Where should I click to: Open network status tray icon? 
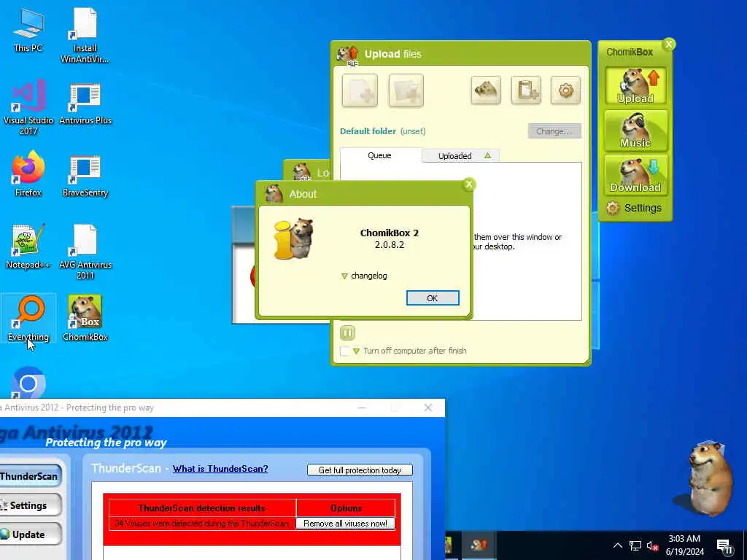click(x=635, y=545)
